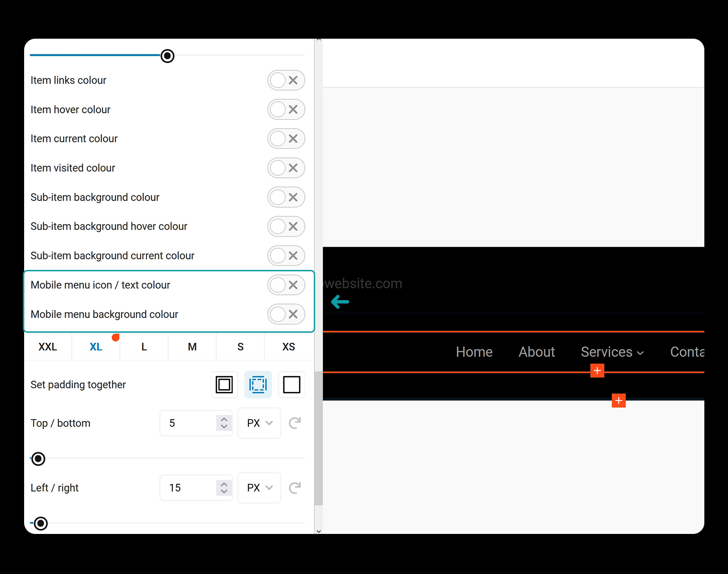Enable Item visited colour switch
Screen dimensions: 728x574
[x=286, y=168]
